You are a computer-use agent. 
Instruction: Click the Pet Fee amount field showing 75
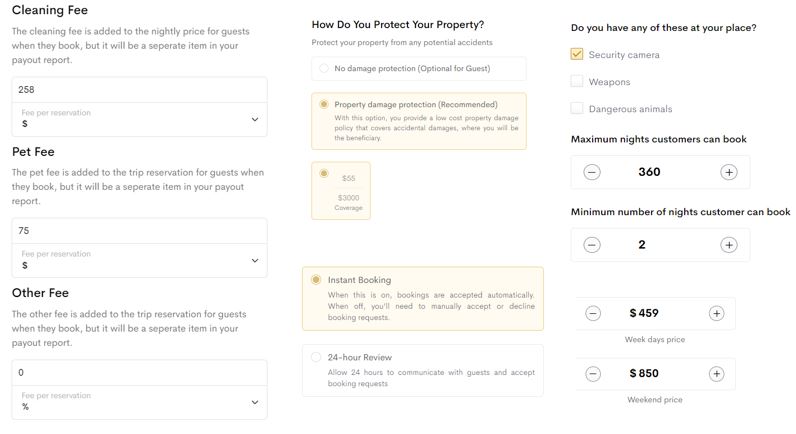click(x=139, y=231)
